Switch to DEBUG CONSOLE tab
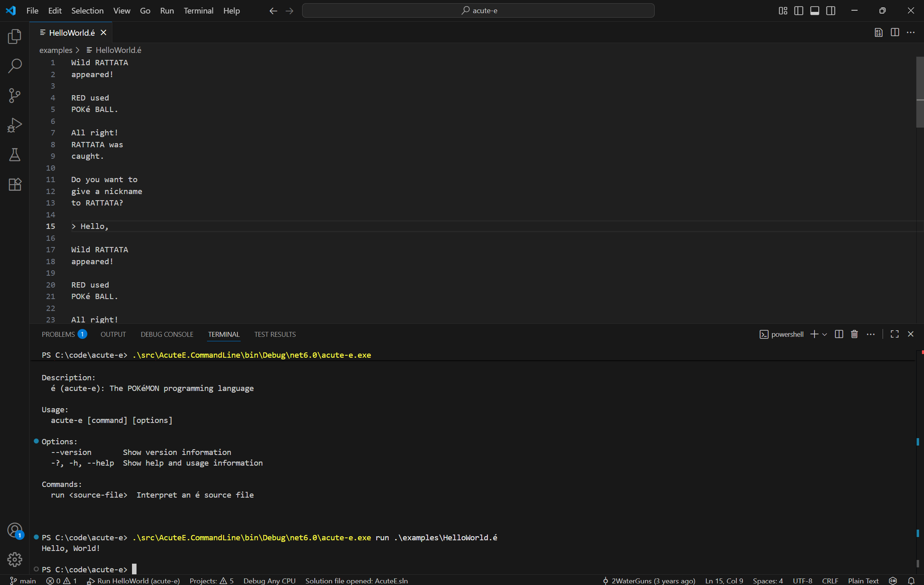Screen dimensions: 924x585 (167, 334)
